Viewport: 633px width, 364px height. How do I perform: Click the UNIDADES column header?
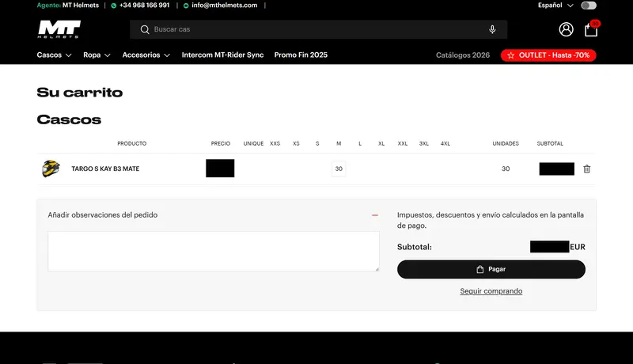click(506, 144)
